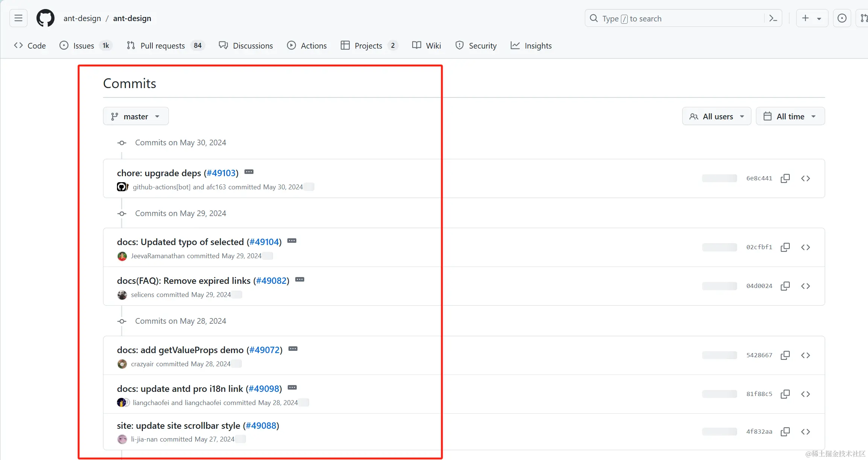Click the GitHub logo home icon
The image size is (868, 460).
click(x=45, y=18)
